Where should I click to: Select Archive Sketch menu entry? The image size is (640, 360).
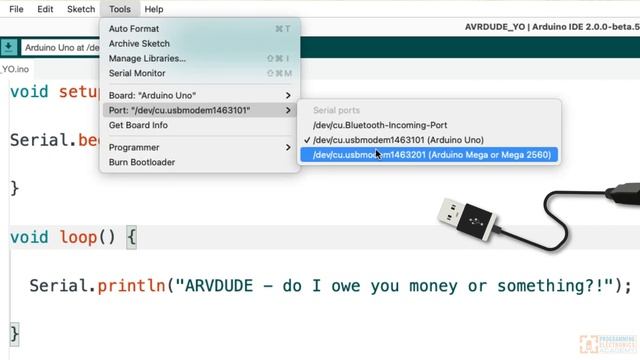pos(200,43)
